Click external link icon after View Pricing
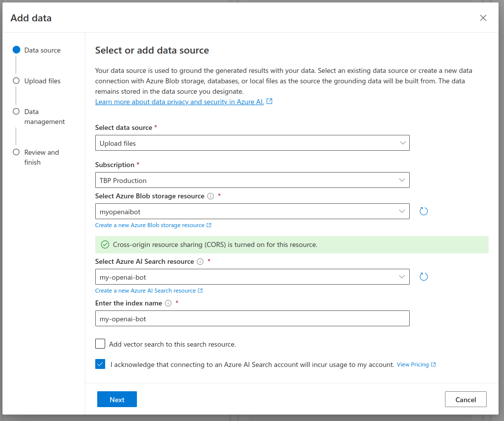Viewport: 504px width, 421px height. click(434, 364)
